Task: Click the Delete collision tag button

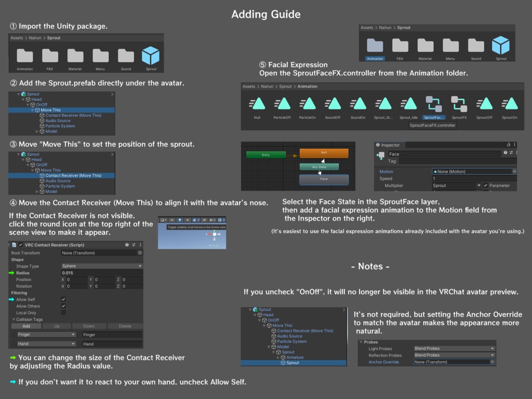Action: [x=125, y=326]
